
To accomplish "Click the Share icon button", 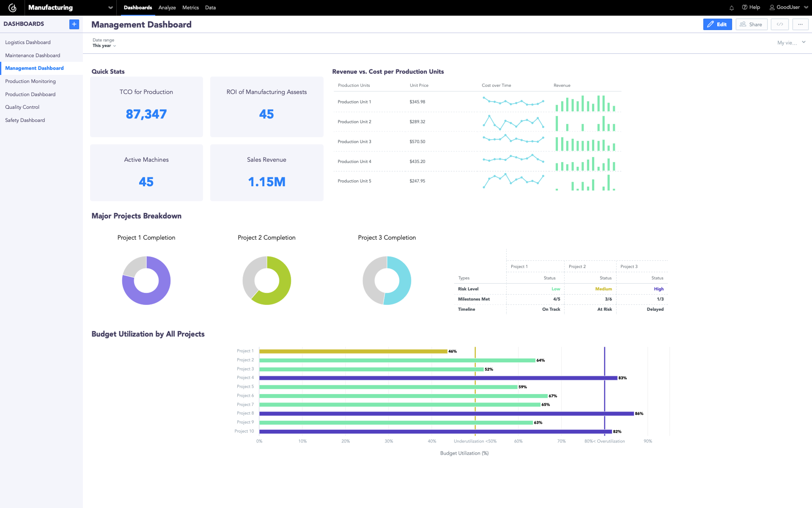I will pos(752,24).
